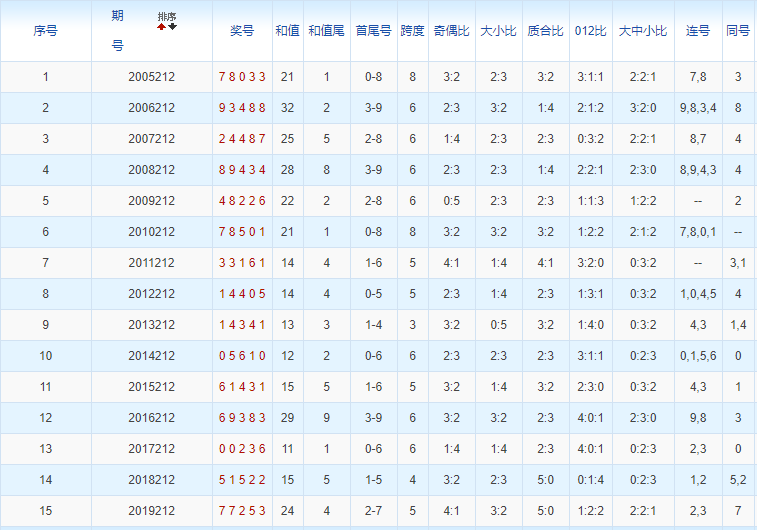This screenshot has width=757, height=530.
Task: Click the 质合比 column header
Action: (545, 31)
